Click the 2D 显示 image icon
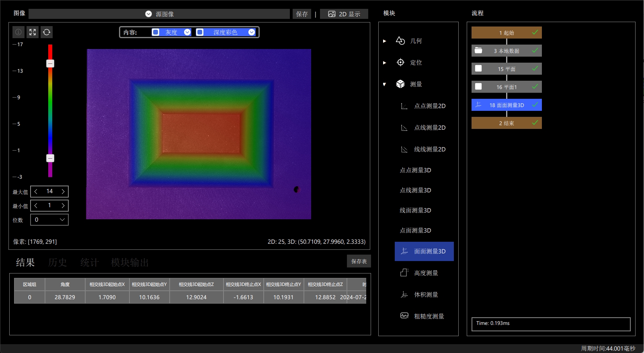 [x=332, y=14]
